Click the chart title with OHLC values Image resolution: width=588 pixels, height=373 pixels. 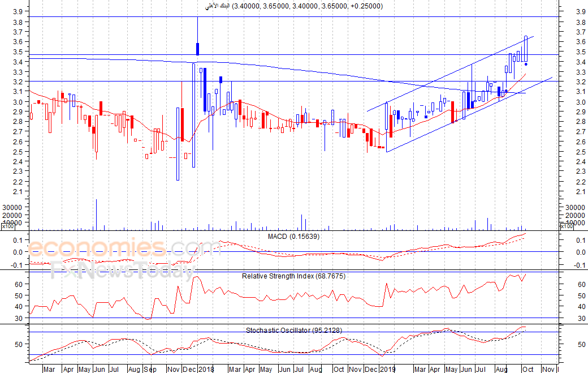[x=294, y=6]
